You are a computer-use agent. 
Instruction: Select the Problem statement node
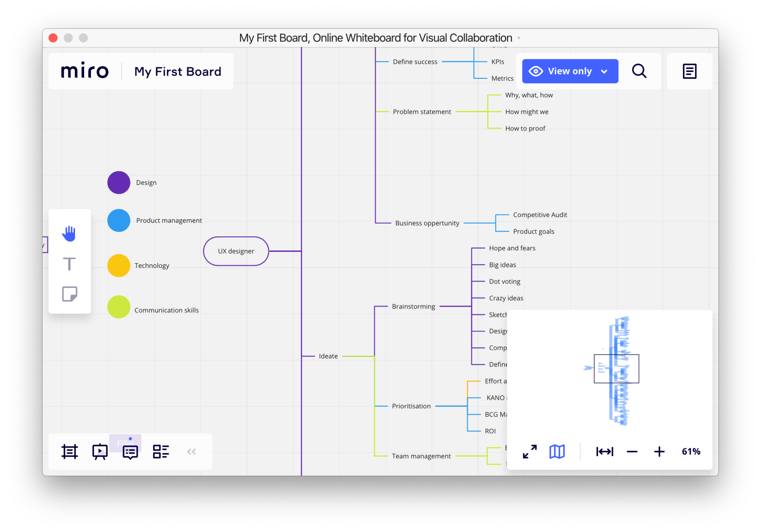pyautogui.click(x=422, y=111)
